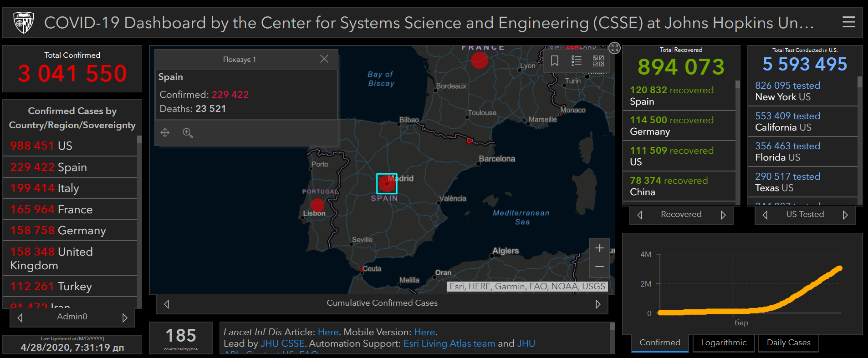Viewport: 868px width, 358px height.
Task: Previous arrow next to Recovered
Action: (x=640, y=215)
